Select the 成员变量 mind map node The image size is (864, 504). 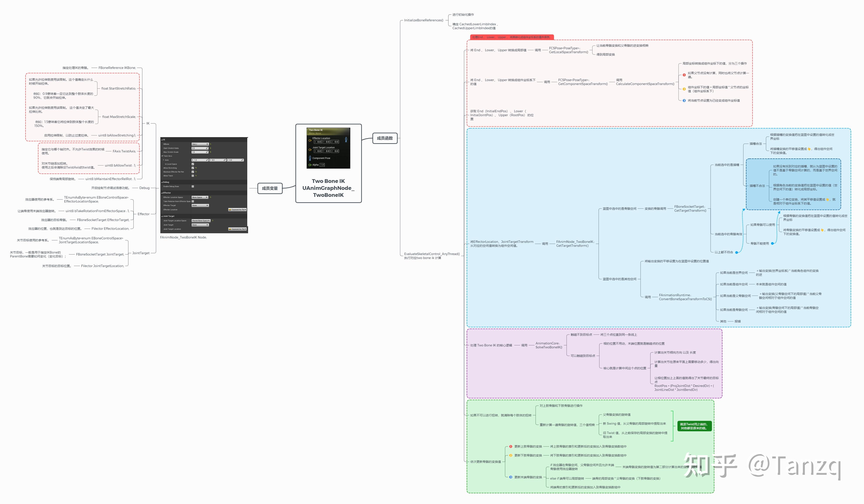point(270,188)
